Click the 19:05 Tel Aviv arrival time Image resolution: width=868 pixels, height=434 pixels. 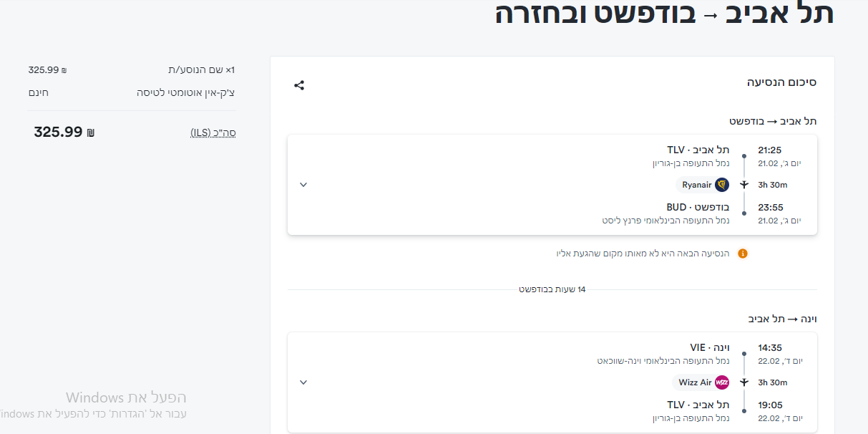[x=770, y=405]
